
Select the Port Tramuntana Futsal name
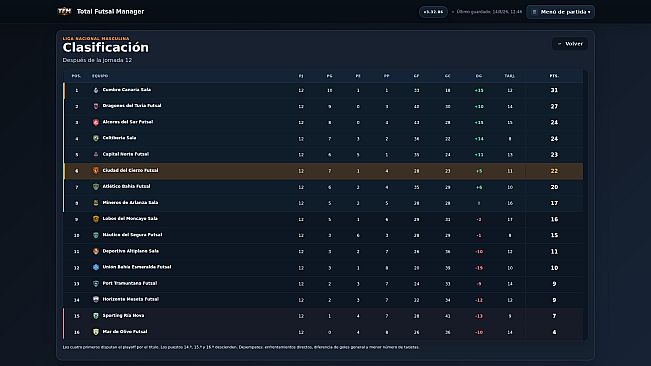point(130,283)
